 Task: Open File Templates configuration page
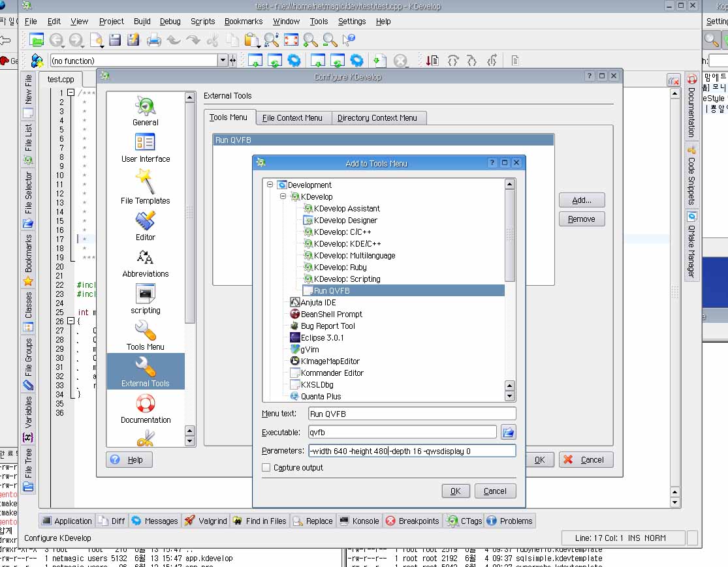[x=146, y=187]
